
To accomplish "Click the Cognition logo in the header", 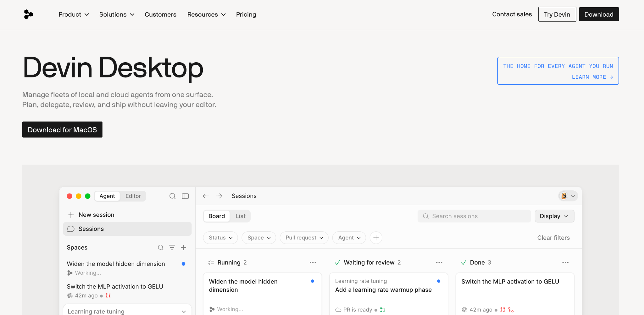I will 28,14.
